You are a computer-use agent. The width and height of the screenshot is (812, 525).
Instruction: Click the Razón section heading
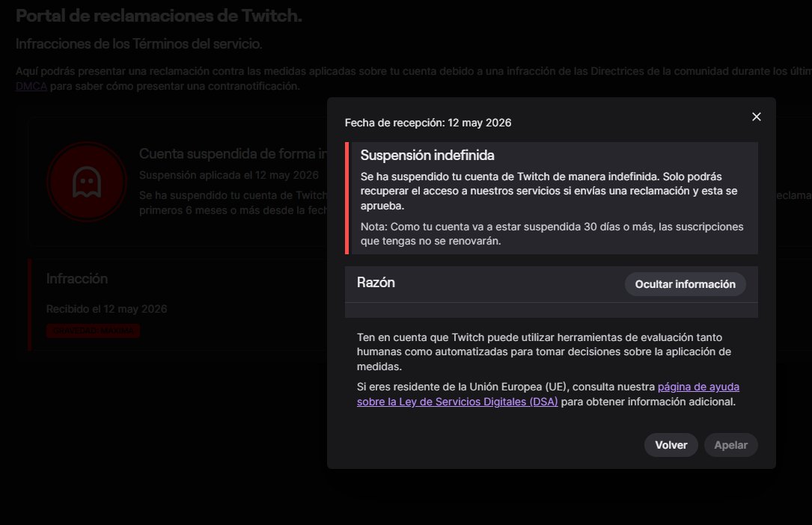tap(376, 283)
